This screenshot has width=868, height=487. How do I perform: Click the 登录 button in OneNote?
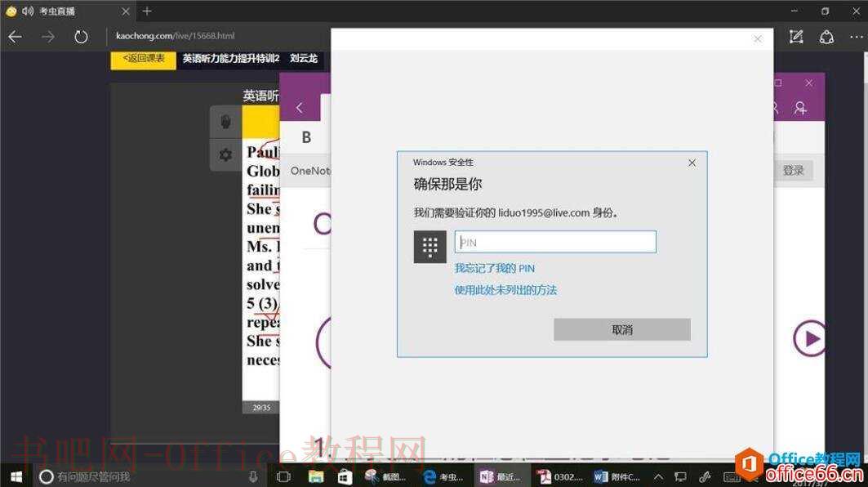click(793, 170)
